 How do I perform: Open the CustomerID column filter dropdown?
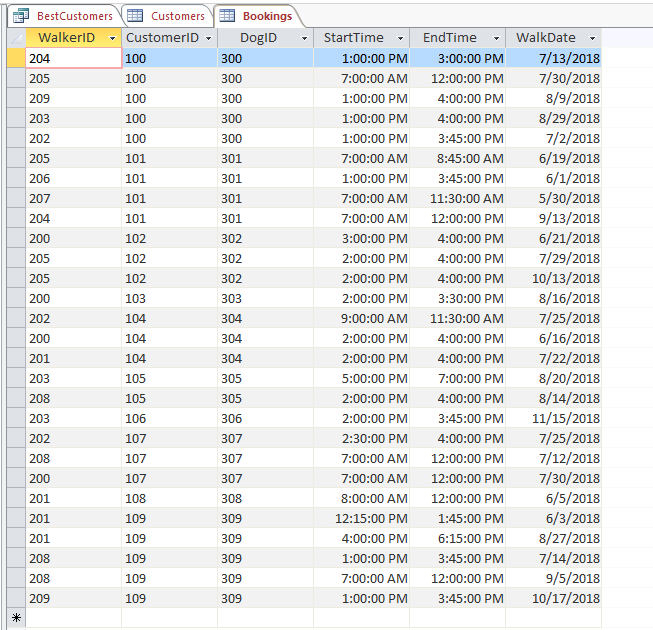[208, 38]
